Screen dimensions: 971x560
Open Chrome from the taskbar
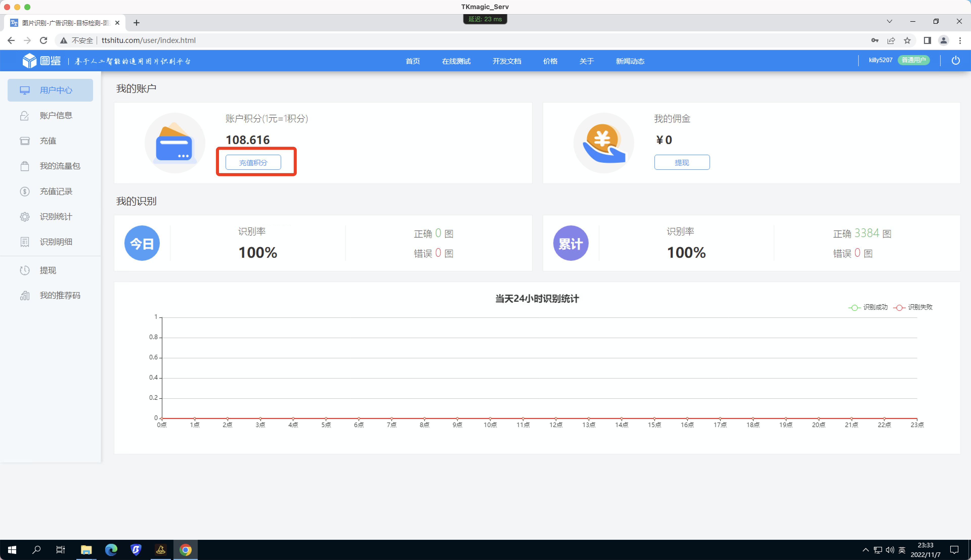186,550
